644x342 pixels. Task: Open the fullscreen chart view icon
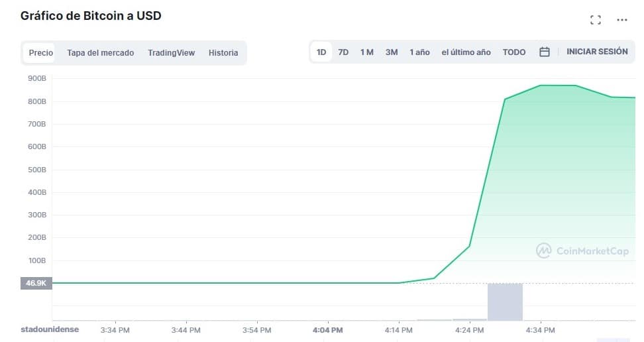point(596,20)
